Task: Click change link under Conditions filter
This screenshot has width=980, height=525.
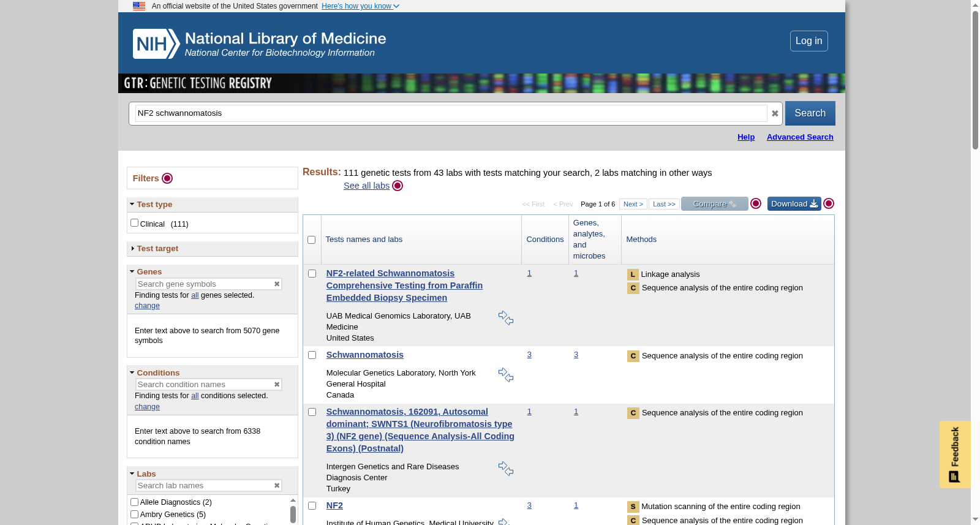Action: pyautogui.click(x=147, y=407)
